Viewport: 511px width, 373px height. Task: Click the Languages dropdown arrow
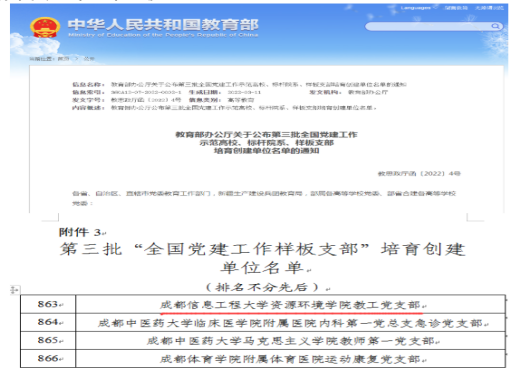click(x=435, y=7)
